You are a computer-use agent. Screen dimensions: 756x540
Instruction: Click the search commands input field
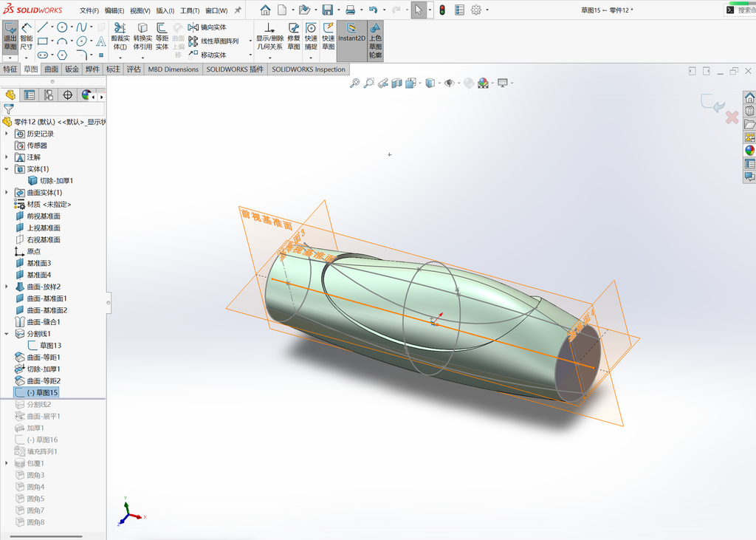tap(746, 10)
